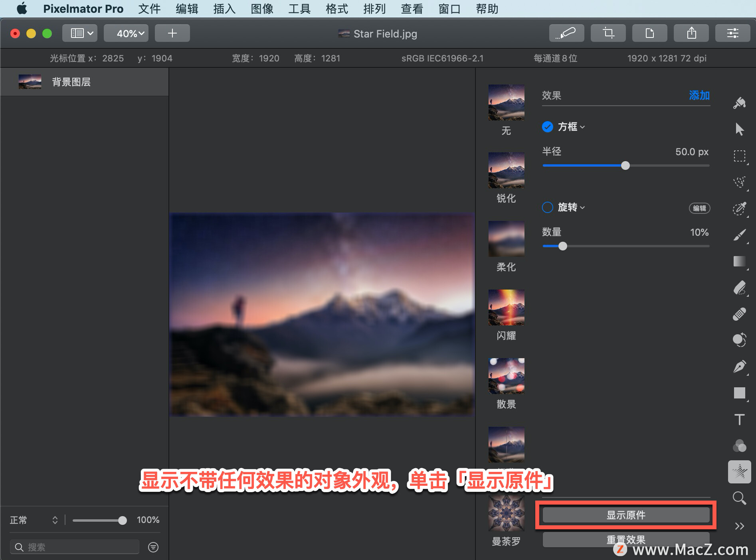Select the Gradient tool
The image size is (756, 560).
point(740,261)
